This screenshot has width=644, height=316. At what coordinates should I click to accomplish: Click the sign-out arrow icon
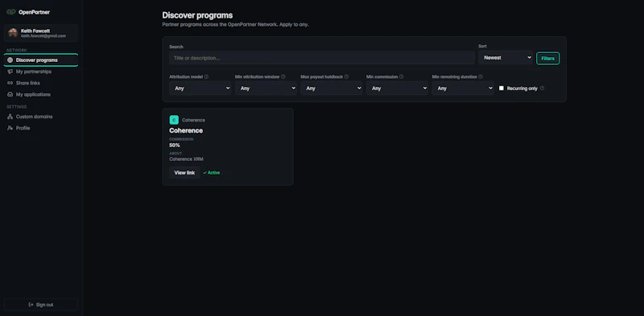(x=31, y=305)
